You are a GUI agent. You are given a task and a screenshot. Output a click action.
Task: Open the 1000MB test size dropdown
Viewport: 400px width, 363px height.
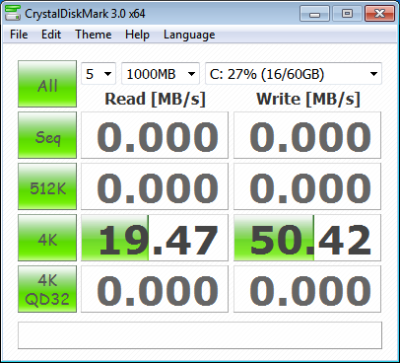coord(160,73)
